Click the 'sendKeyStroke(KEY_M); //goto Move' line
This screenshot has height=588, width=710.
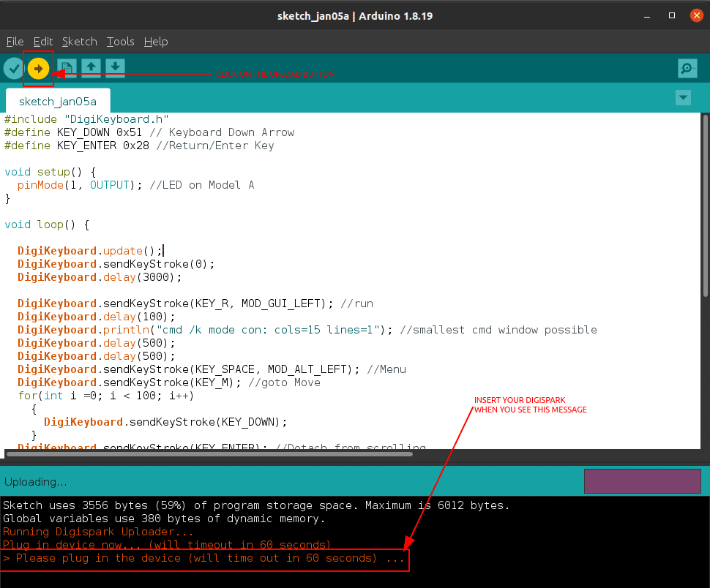[x=169, y=382]
